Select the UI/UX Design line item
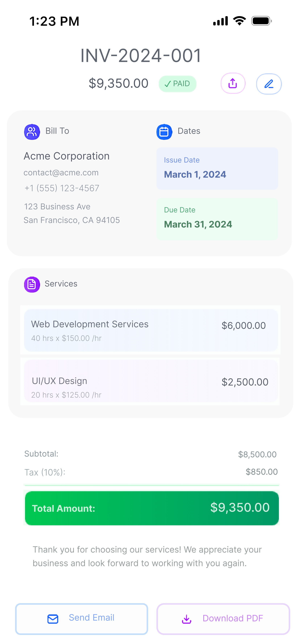297x644 pixels. pos(151,381)
